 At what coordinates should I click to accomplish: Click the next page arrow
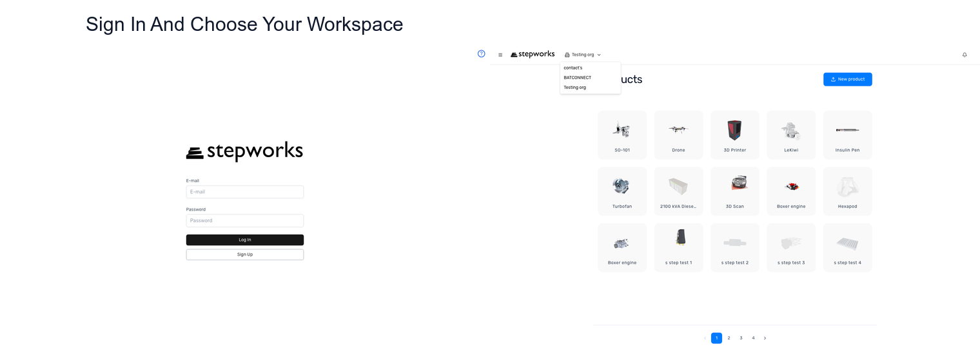765,338
